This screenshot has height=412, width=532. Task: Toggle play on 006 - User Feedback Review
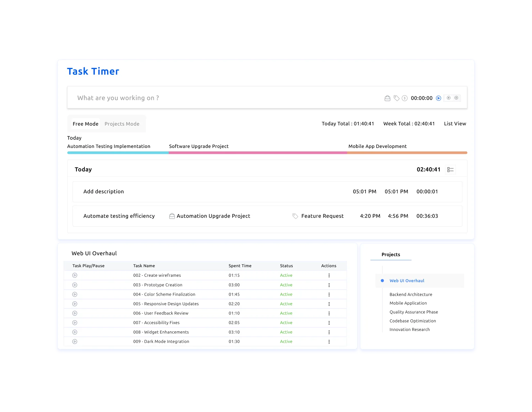click(74, 313)
